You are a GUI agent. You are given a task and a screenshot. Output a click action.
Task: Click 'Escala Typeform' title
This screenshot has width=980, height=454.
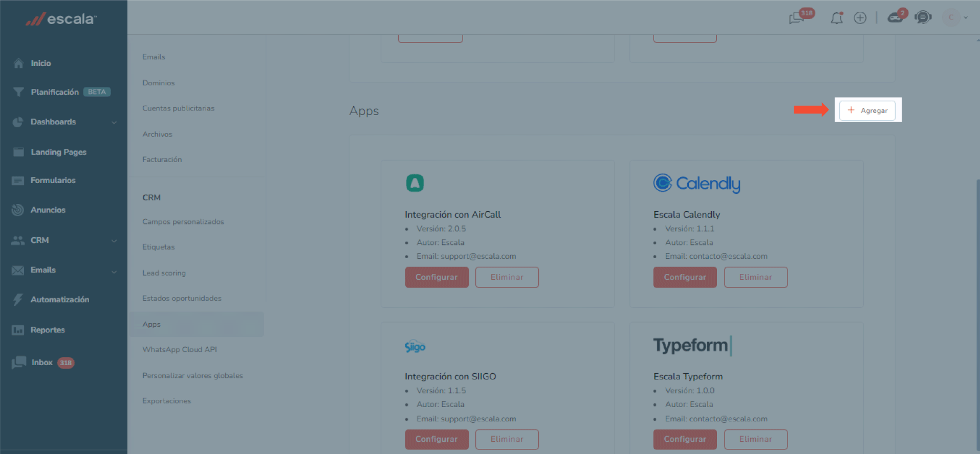click(x=688, y=376)
